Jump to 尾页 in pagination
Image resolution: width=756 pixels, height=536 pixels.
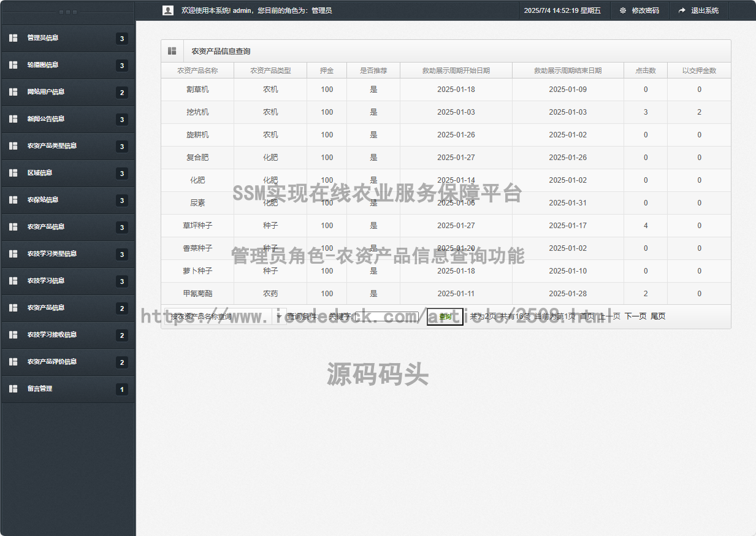658,316
